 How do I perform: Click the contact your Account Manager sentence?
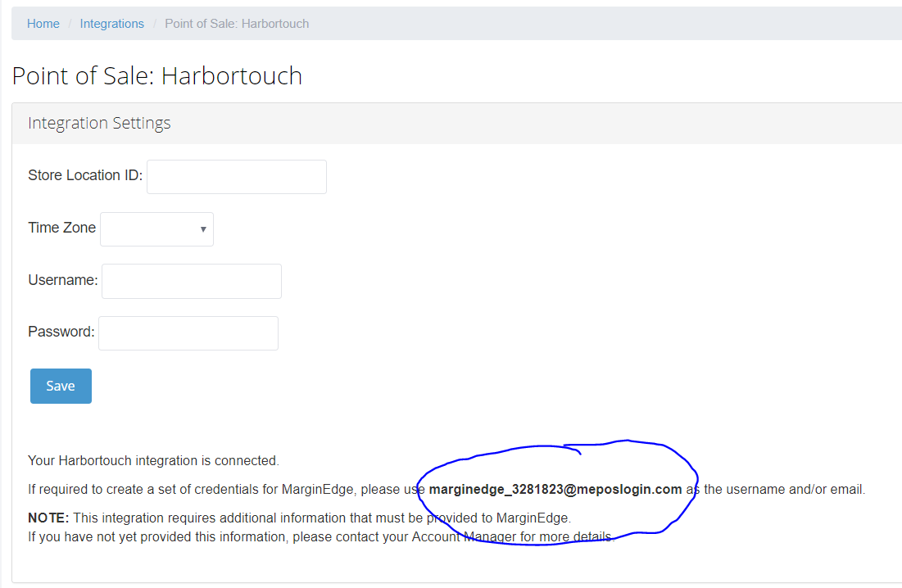(320, 537)
